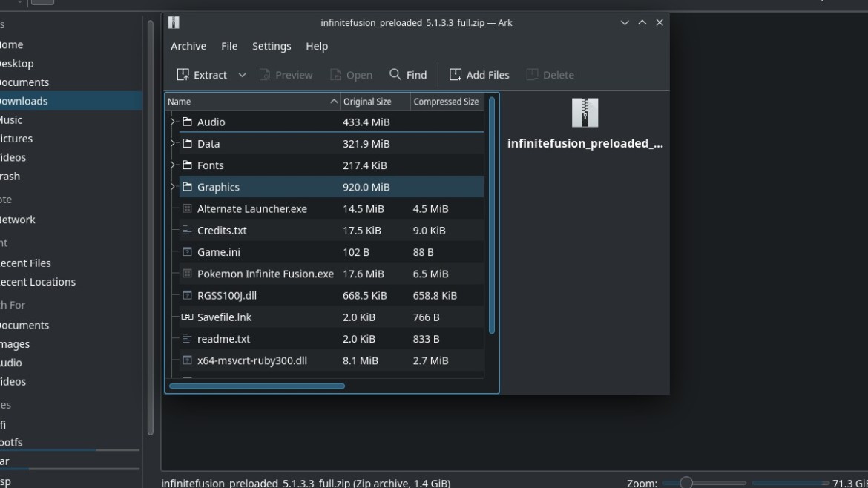Click the Find magnifier icon
The image size is (868, 488).
tap(395, 75)
